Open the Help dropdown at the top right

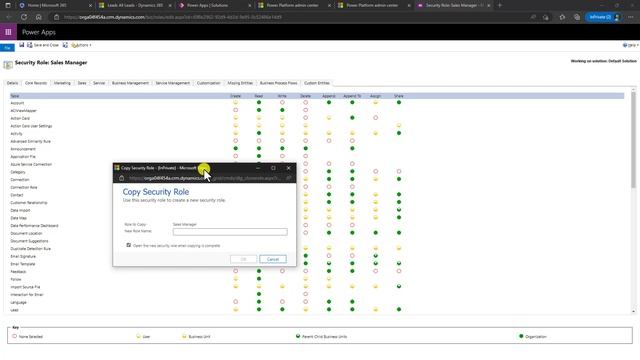tap(631, 45)
